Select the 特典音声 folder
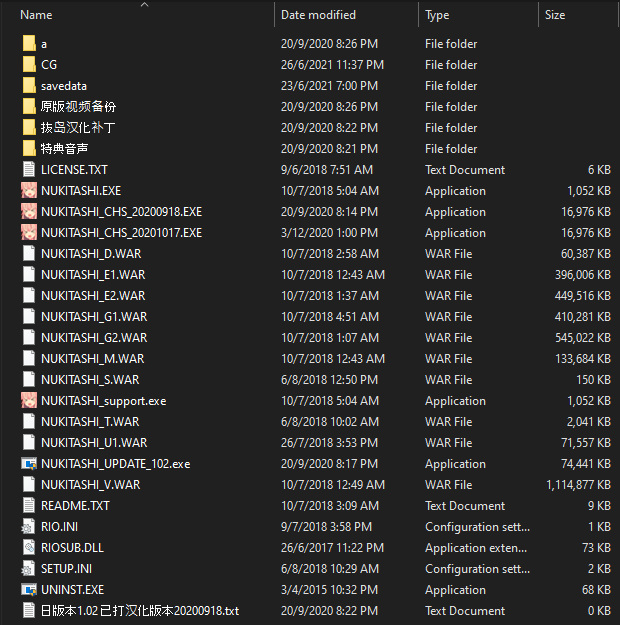 63,149
